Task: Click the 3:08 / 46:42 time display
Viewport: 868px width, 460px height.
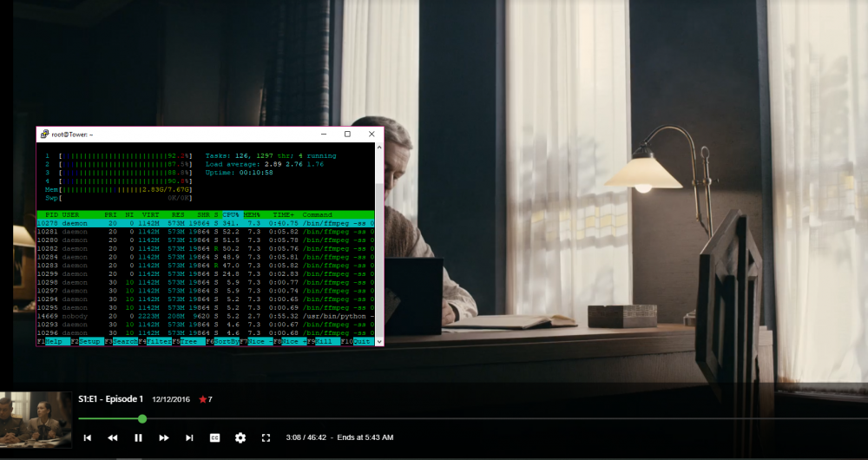Action: click(x=306, y=437)
